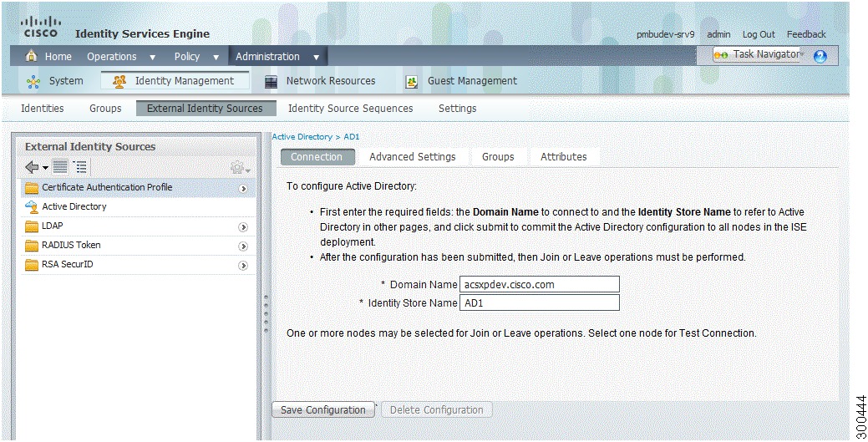Expand the LDAP row arrow
Image resolution: width=868 pixels, height=442 pixels.
(x=242, y=227)
